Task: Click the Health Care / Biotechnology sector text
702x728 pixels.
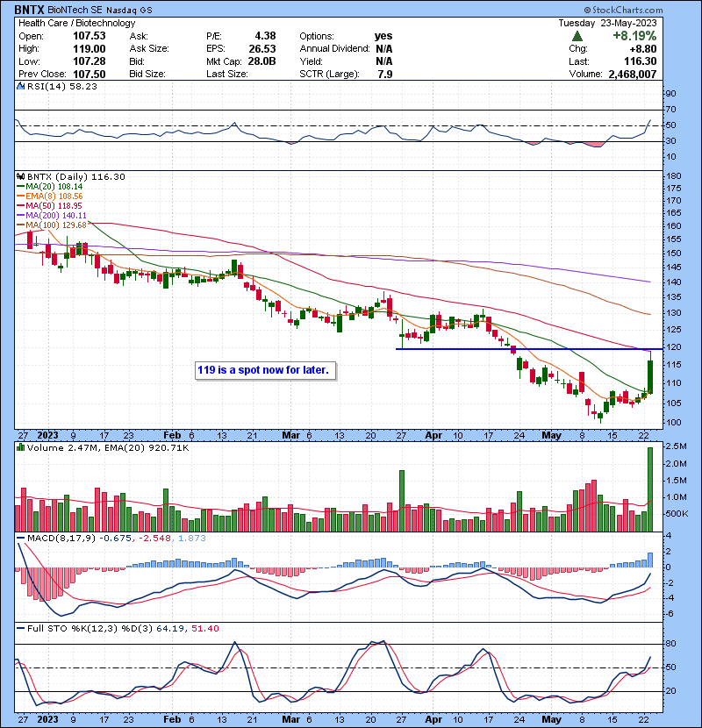Action: 76,23
